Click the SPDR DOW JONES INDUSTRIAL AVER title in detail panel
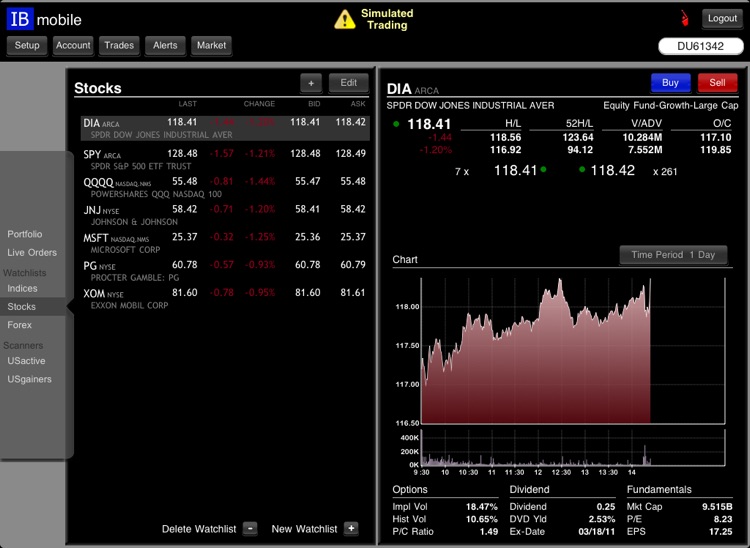The height and width of the screenshot is (548, 750). [x=470, y=106]
